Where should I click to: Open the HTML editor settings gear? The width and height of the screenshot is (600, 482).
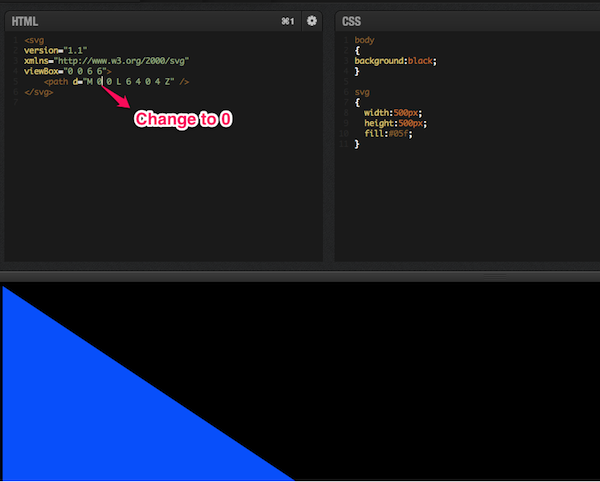312,20
